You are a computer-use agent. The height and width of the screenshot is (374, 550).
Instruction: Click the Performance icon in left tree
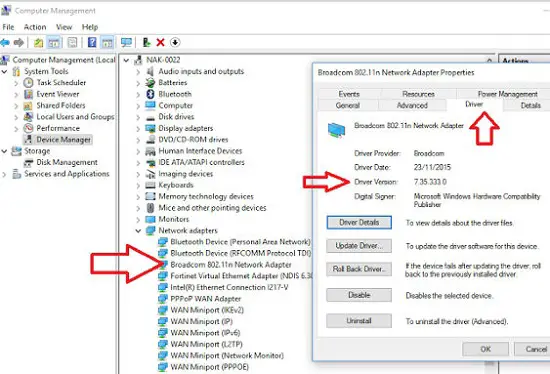pos(28,128)
